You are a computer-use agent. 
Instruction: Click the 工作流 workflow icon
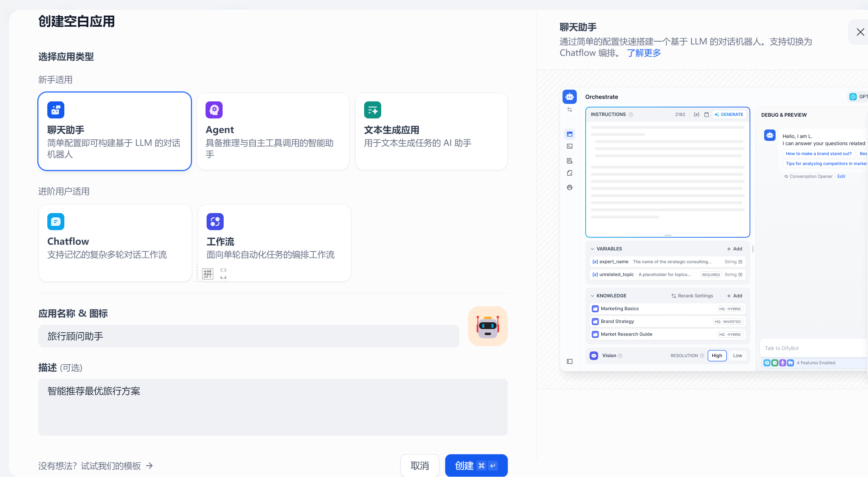[x=215, y=222]
